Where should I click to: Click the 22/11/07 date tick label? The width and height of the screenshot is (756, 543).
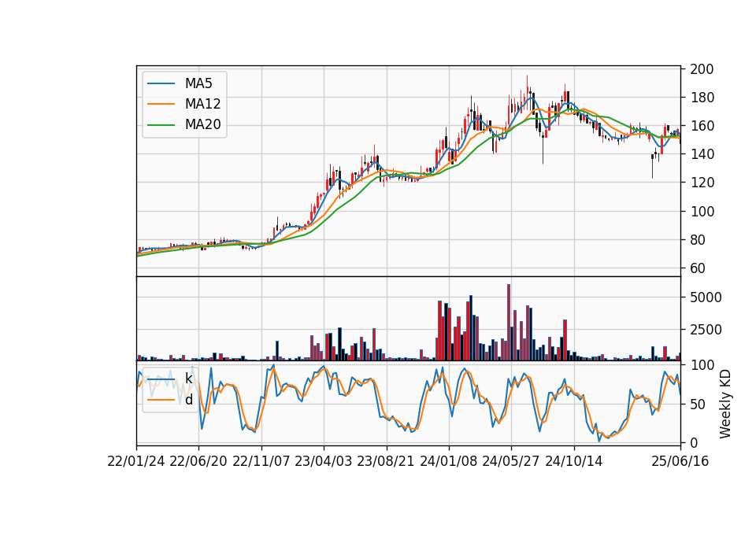(261, 461)
